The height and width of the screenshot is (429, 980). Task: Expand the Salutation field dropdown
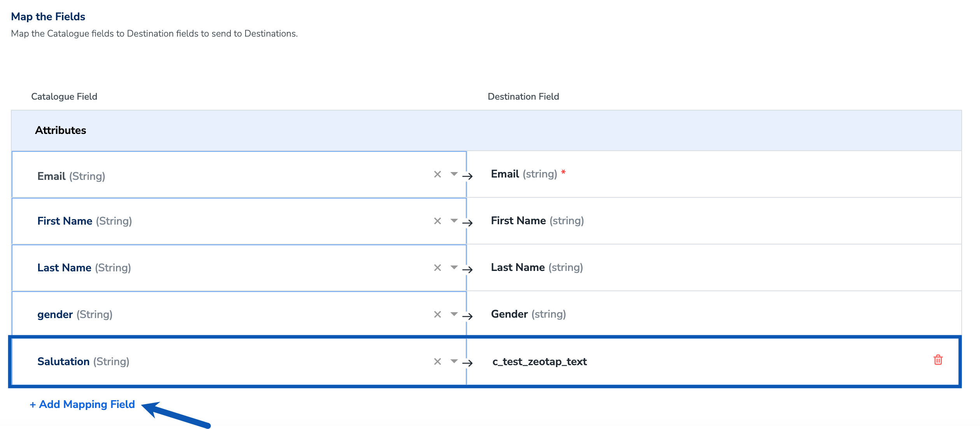(454, 361)
